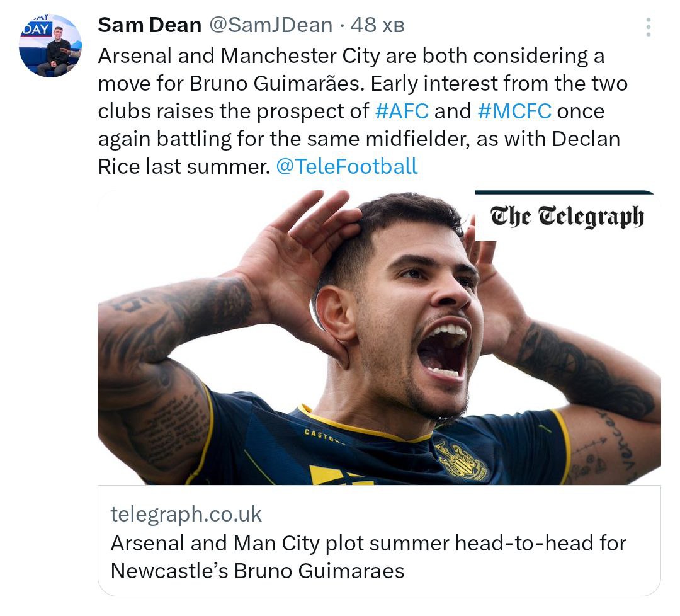Click the 'Newcastle's Bruno Guimaraes' subtitle line
Viewport: 680px width, 616px height.
tap(257, 571)
